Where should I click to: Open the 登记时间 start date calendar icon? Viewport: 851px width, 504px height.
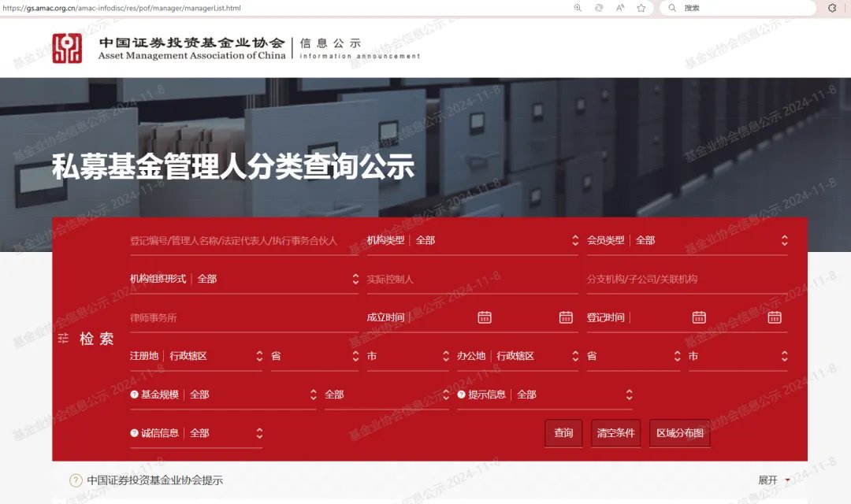click(699, 317)
